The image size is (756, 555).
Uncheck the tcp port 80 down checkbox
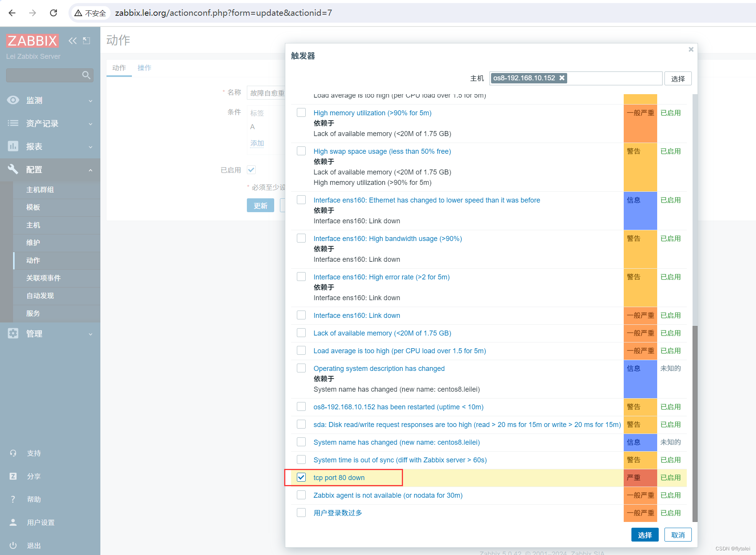tap(301, 477)
